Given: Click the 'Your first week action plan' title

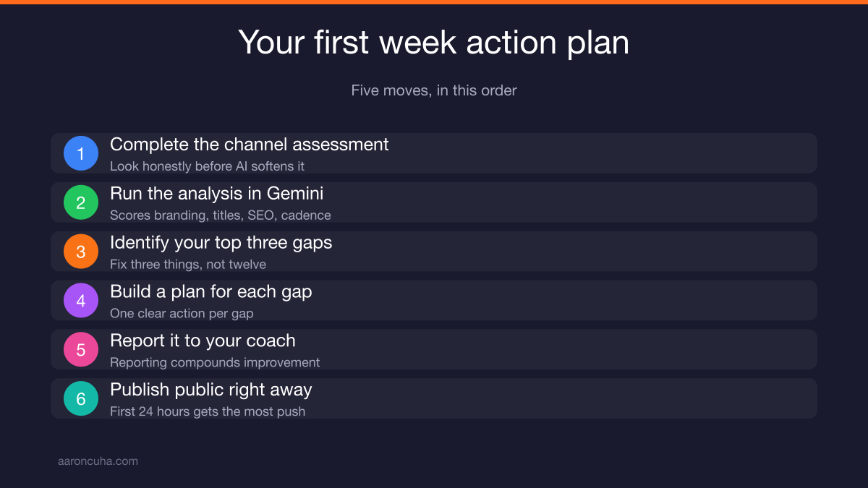Looking at the screenshot, I should pos(434,43).
